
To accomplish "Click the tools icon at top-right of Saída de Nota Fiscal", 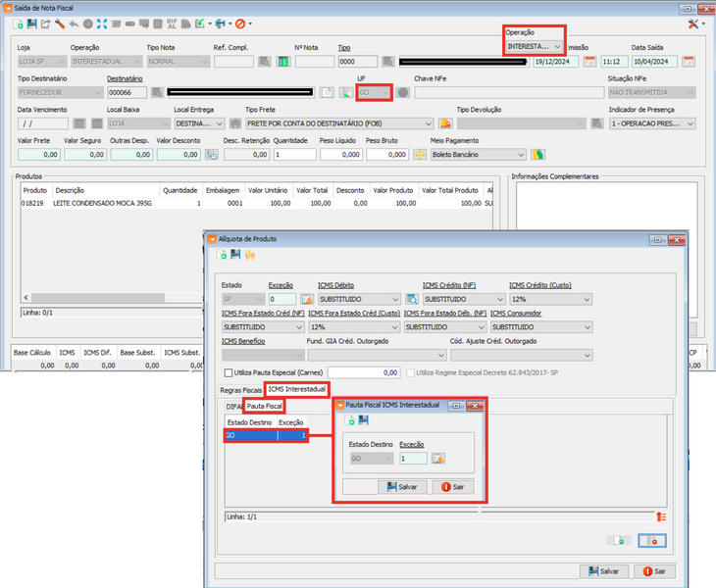I will [695, 23].
